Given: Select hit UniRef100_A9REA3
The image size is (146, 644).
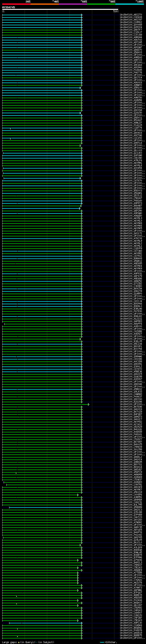Looking at the screenshot, I should tap(131, 58).
